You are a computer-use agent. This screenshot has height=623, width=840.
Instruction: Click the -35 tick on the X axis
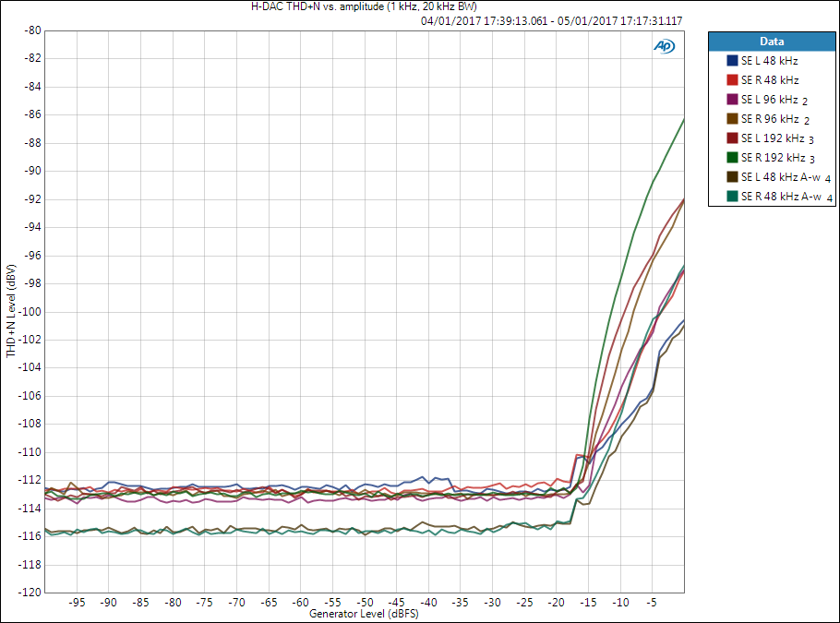[x=461, y=603]
